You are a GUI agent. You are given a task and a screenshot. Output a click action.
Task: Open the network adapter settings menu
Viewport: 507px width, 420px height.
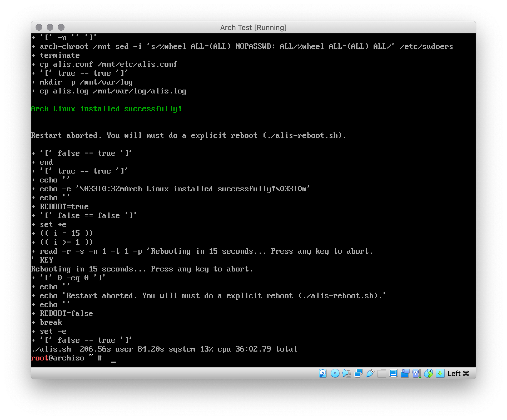(x=358, y=373)
